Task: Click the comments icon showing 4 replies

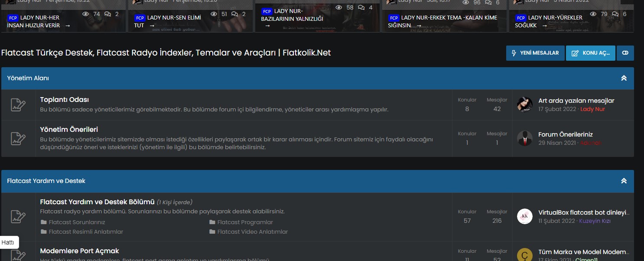Action: [361, 7]
